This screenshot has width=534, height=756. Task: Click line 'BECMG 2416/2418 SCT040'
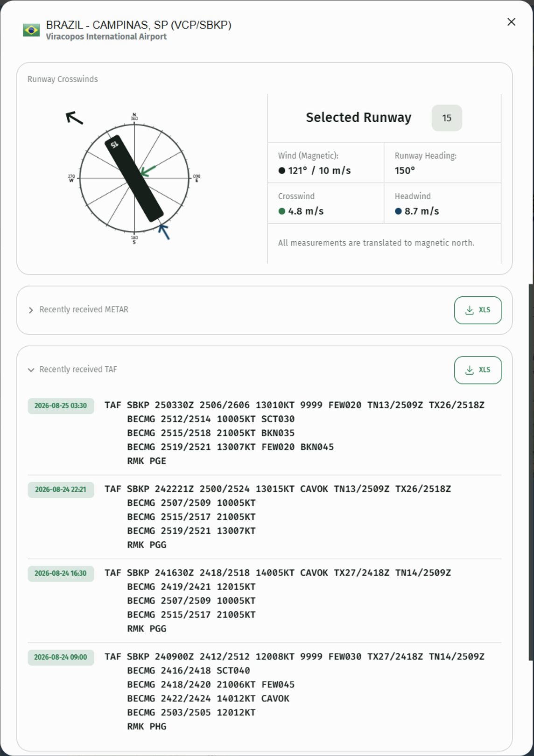tap(189, 671)
